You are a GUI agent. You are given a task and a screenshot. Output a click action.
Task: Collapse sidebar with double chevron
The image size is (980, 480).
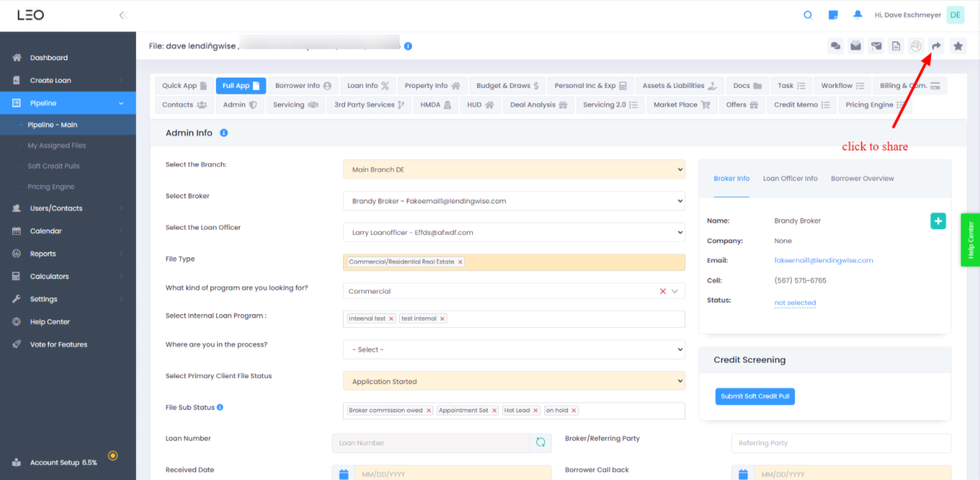pos(123,15)
